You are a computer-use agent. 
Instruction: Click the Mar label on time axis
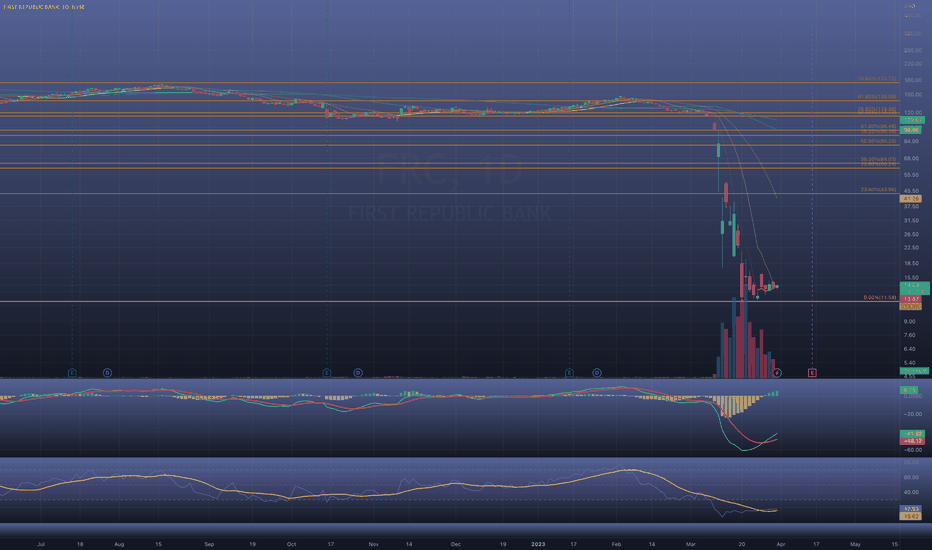[x=691, y=544]
